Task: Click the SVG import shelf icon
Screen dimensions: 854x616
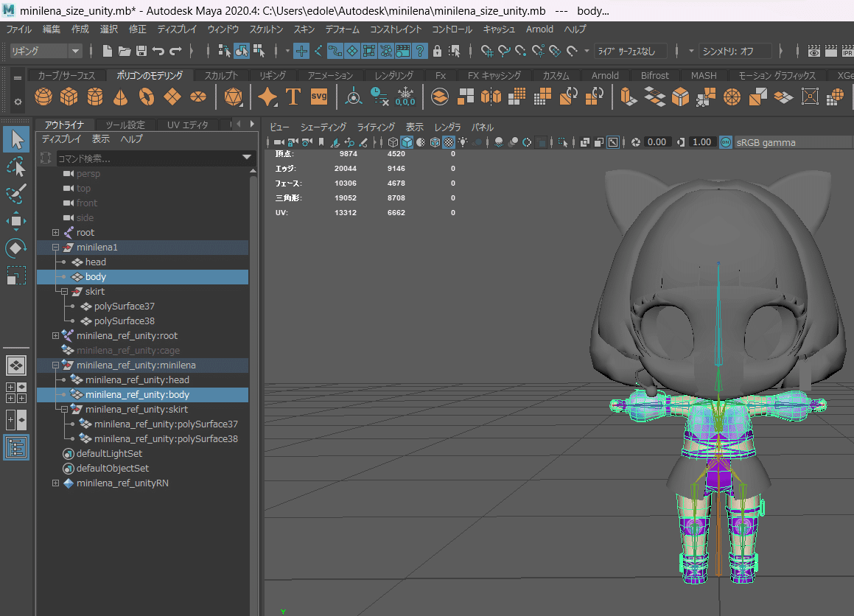Action: click(319, 97)
